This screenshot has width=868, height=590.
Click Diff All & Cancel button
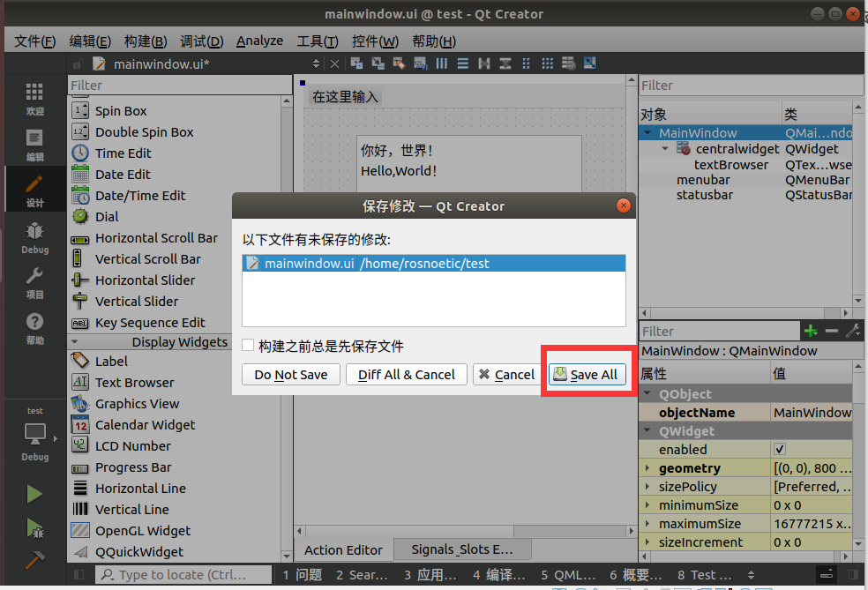pos(407,374)
